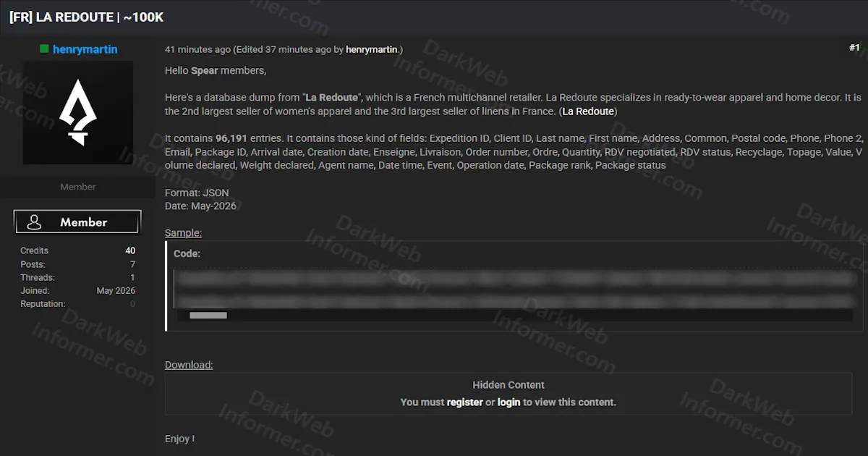Click the code block horizontal scrollbar
Image resolution: width=868 pixels, height=456 pixels.
pos(208,316)
